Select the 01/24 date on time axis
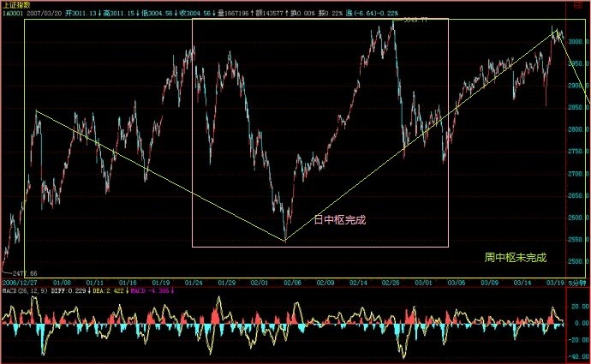 tap(194, 282)
